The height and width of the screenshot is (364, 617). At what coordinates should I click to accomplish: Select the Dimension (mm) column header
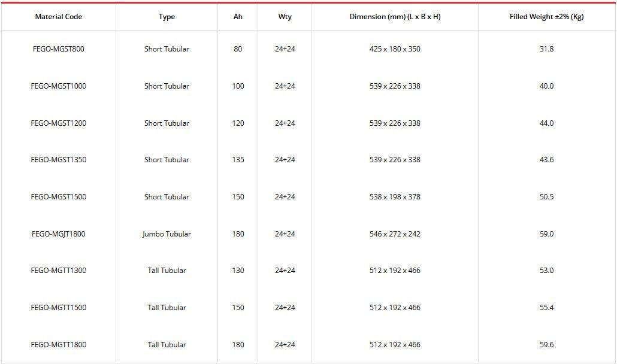tap(395, 17)
